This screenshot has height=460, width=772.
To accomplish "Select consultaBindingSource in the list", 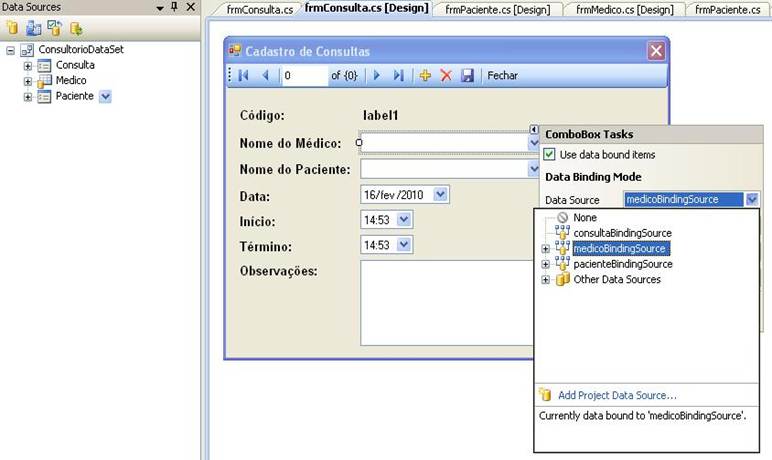I will 622,232.
